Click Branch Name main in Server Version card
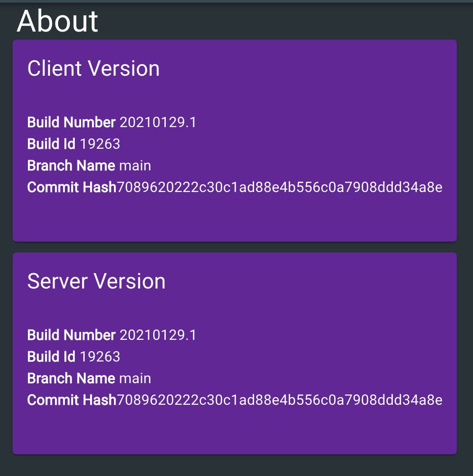 89,379
